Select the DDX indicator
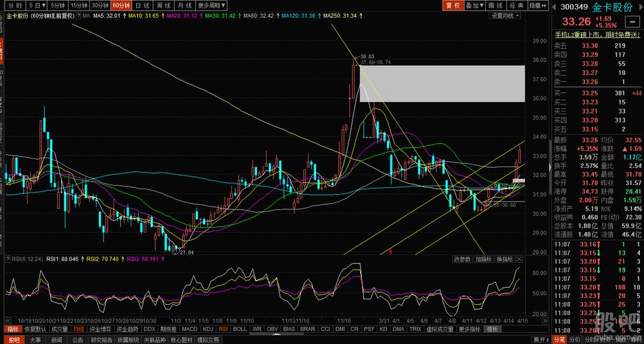 coord(150,329)
